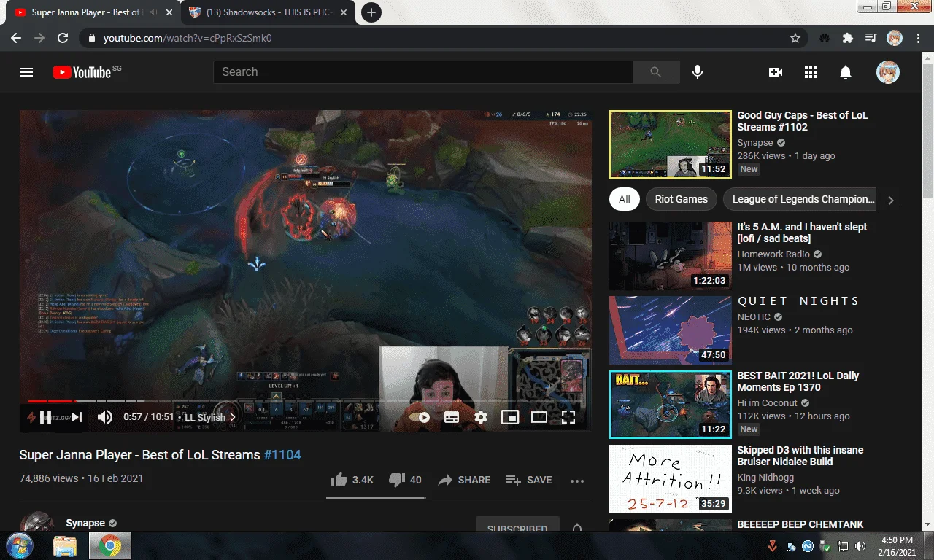Open Good Guy Caps video thumbnail

click(x=671, y=144)
